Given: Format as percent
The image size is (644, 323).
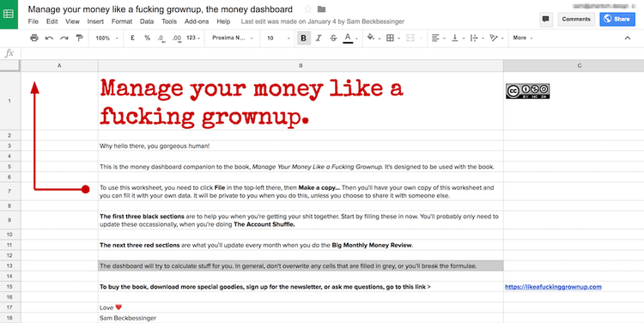Looking at the screenshot, I should click(x=148, y=38).
